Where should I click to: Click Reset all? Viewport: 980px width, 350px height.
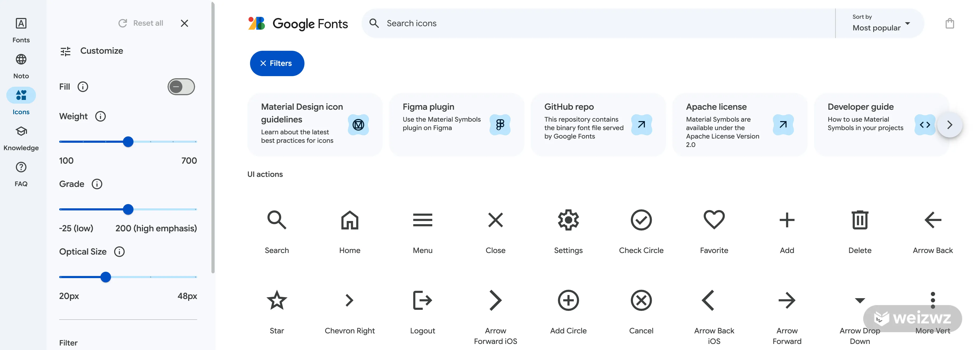tap(141, 23)
